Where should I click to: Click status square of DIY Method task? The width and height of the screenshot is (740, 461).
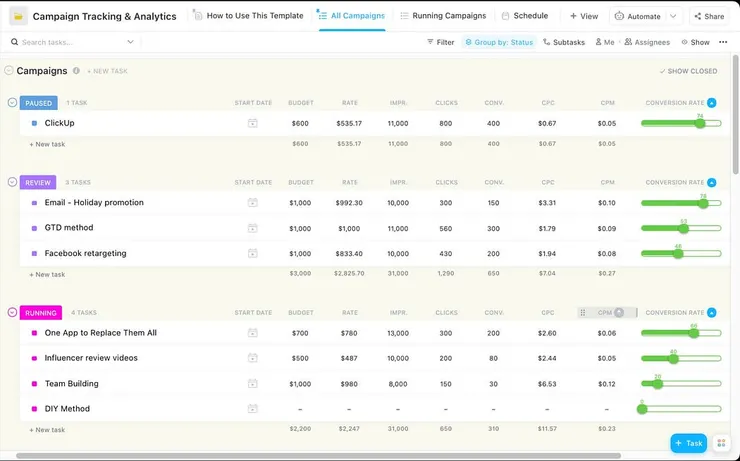coord(34,409)
